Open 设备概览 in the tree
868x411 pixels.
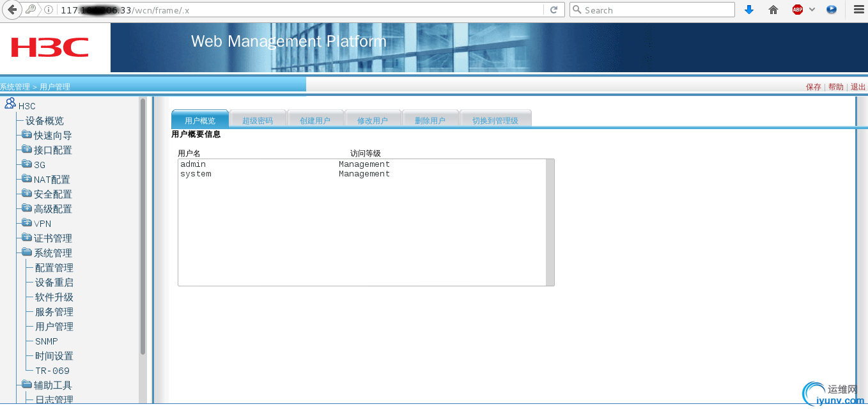[x=45, y=121]
